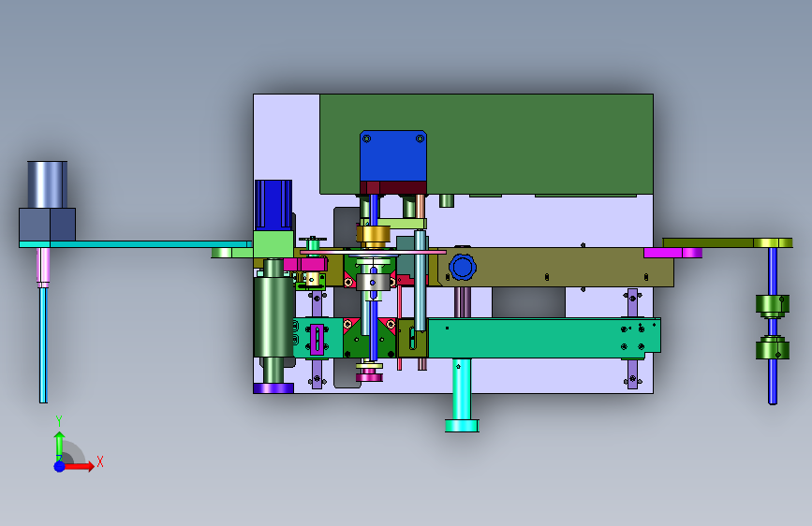Select the purple foot at bottom-left of base
Viewport: 812px width, 526px height.
pos(273,388)
